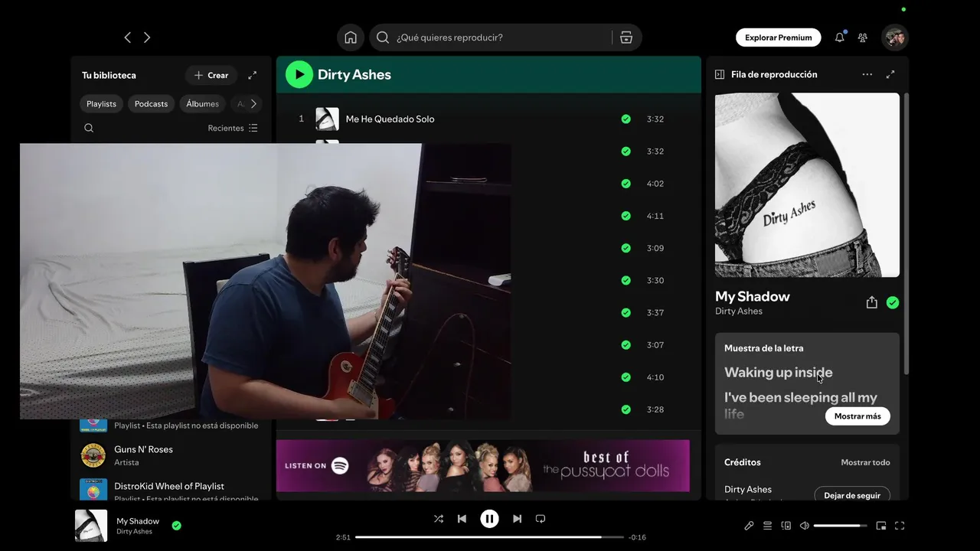This screenshot has height=551, width=980.
Task: Click My Shadow title in player bar
Action: 138,521
